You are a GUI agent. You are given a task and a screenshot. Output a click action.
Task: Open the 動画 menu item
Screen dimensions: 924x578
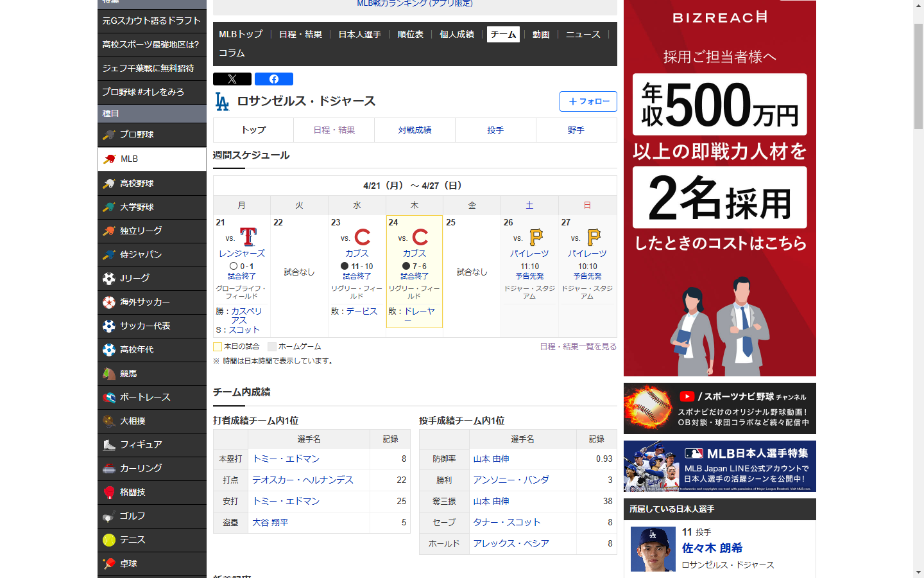541,34
